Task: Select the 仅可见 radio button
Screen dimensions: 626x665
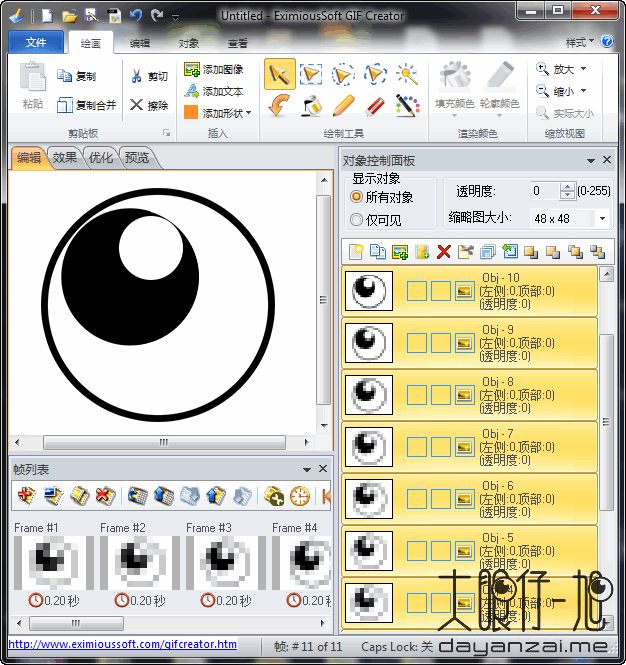Action: pos(356,219)
